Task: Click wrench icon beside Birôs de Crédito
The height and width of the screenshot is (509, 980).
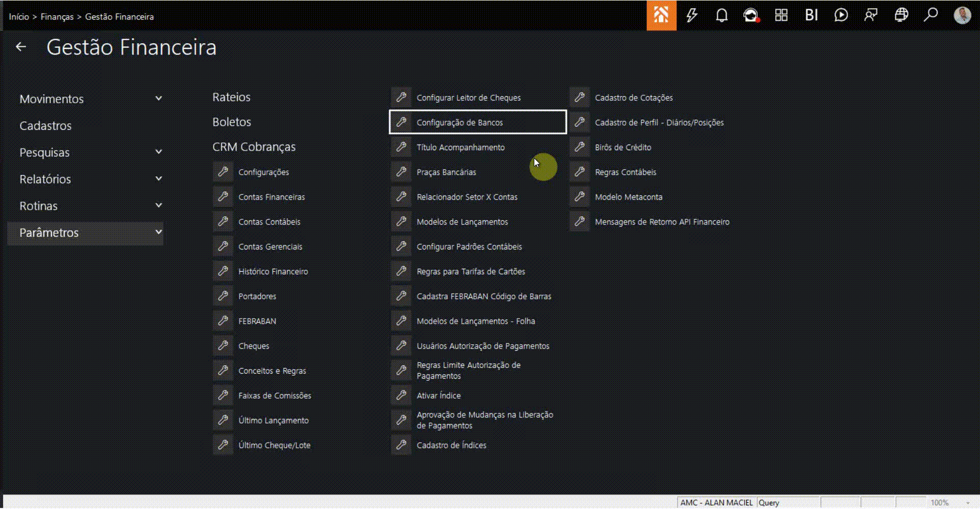Action: 580,147
